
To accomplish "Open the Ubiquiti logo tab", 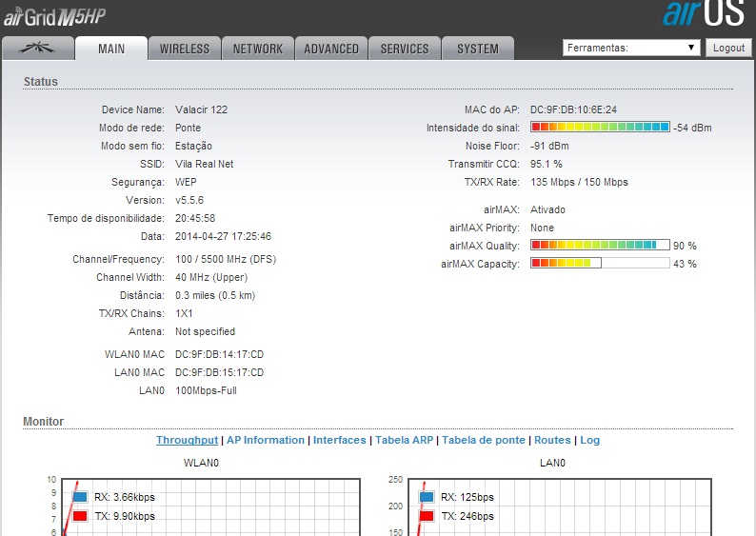I will pyautogui.click(x=37, y=49).
